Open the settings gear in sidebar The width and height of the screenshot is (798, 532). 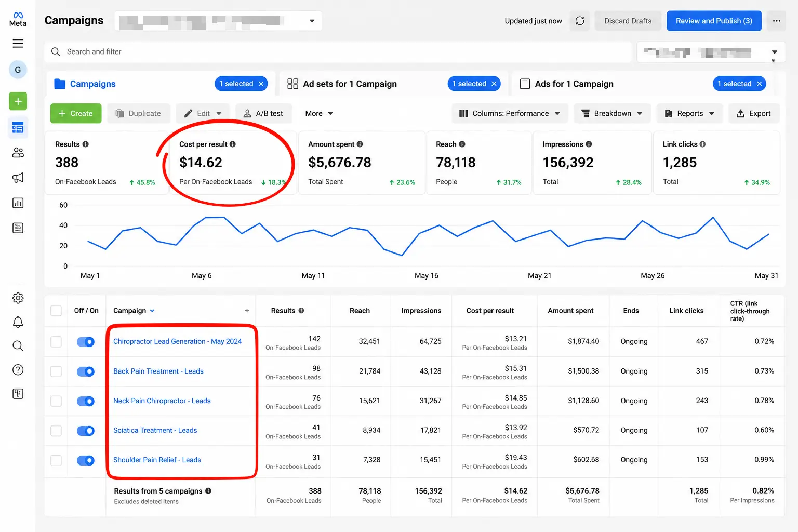point(18,298)
